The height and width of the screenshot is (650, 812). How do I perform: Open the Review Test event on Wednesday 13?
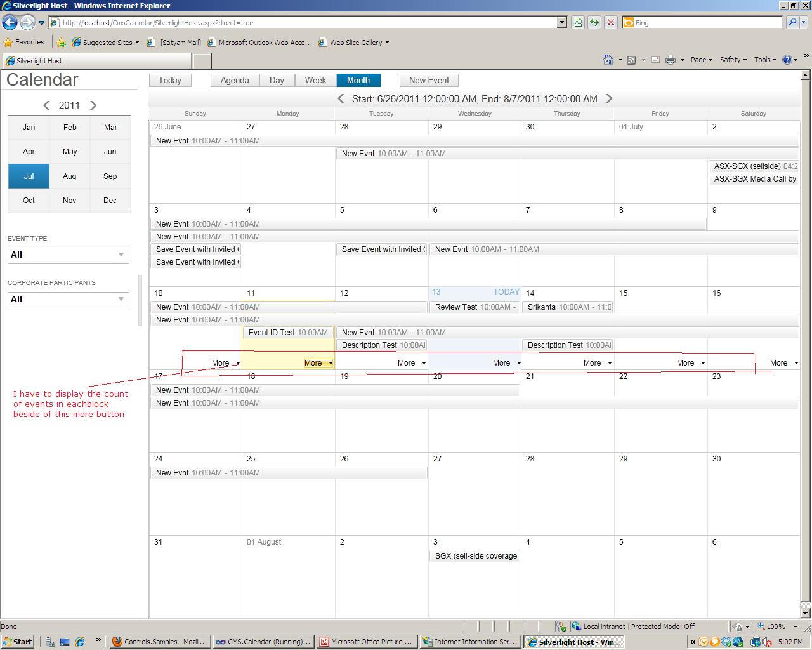[475, 307]
